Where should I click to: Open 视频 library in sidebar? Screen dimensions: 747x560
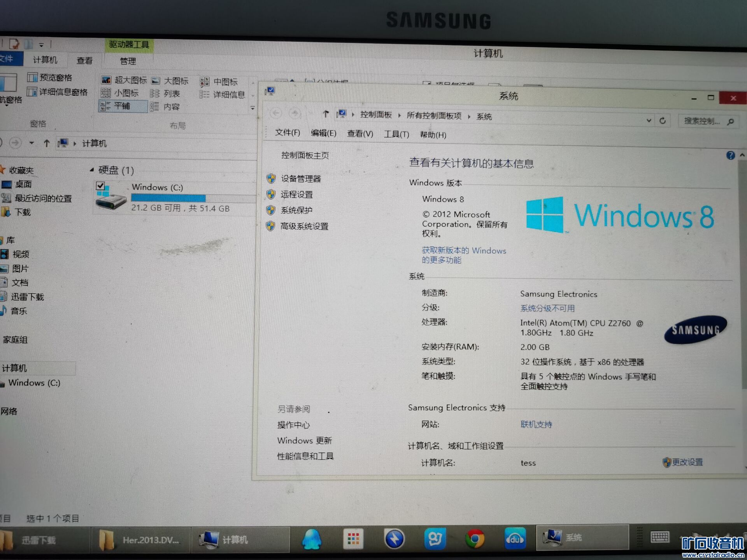coord(15,254)
